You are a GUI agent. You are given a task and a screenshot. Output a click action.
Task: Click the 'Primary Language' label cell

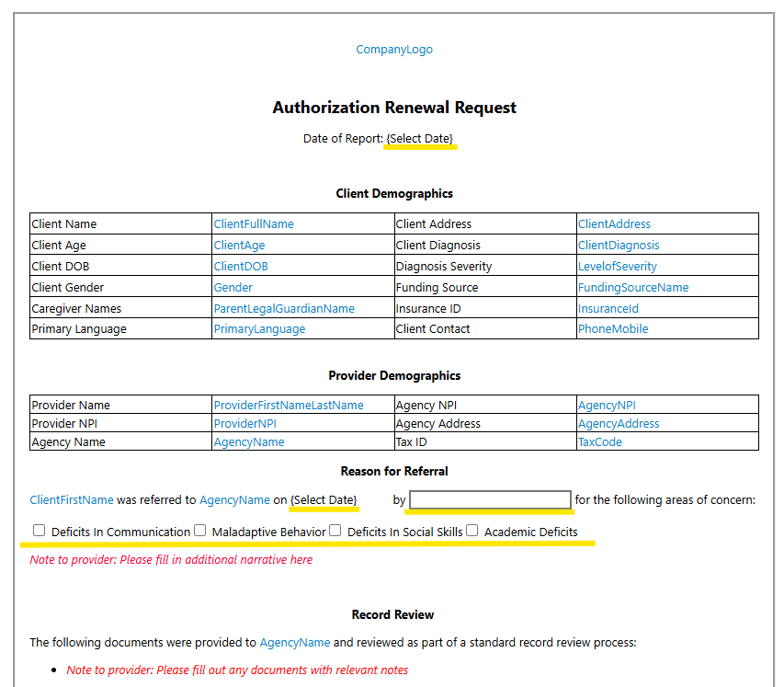[121, 328]
